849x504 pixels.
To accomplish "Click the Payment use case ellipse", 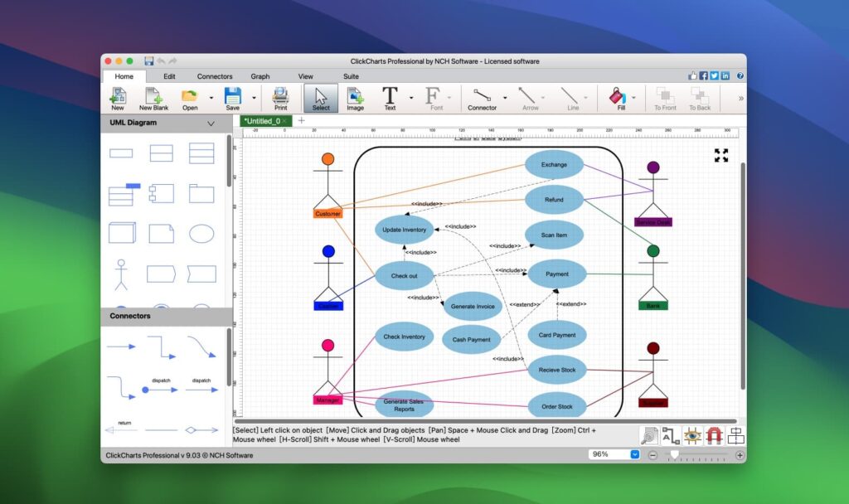I will tap(557, 274).
